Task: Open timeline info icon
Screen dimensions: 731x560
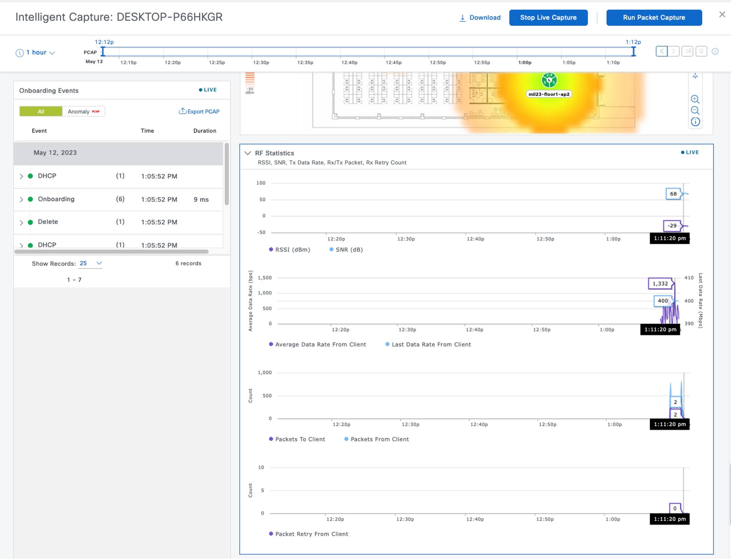Action: [715, 51]
